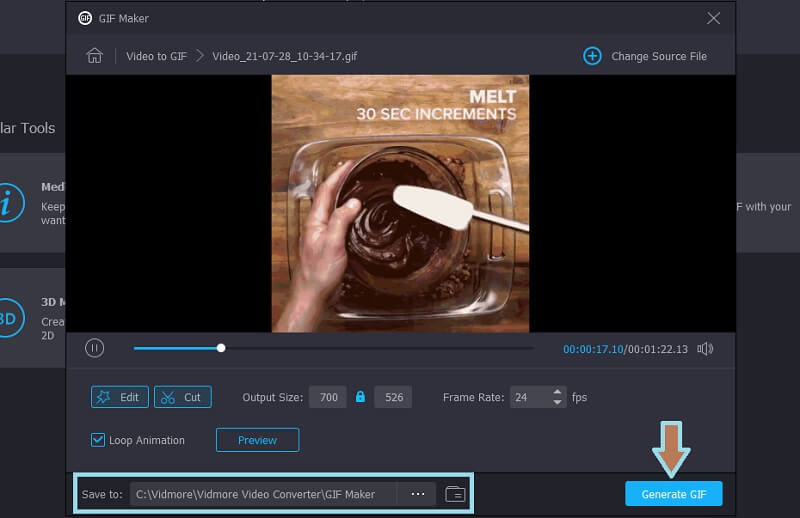Open the output folder icon
The image size is (800, 518).
click(x=454, y=494)
